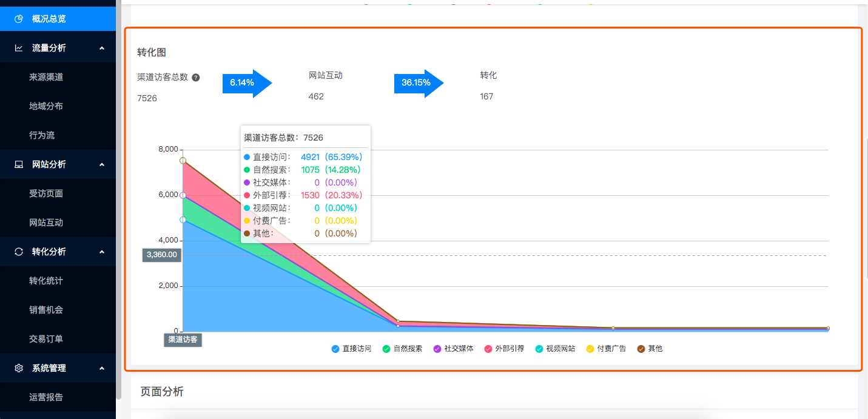Viewport: 868px width, 419px height.
Task: Go to 销售机会 page
Action: [46, 310]
